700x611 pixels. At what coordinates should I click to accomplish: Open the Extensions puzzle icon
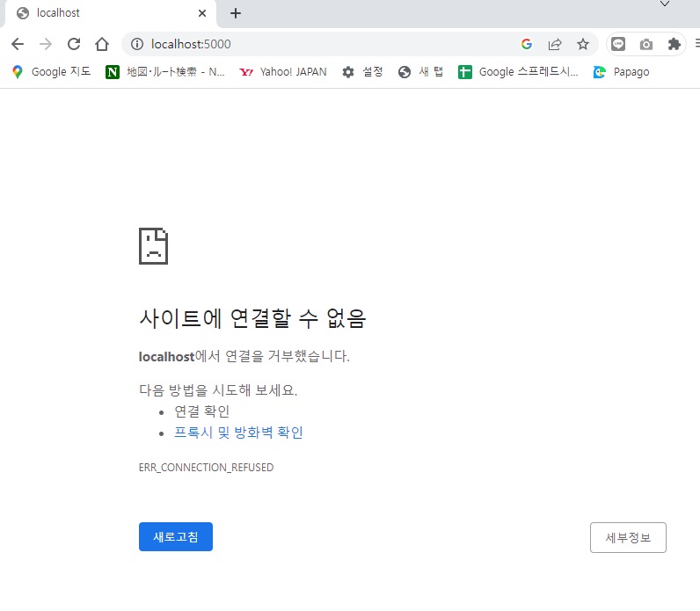point(674,44)
